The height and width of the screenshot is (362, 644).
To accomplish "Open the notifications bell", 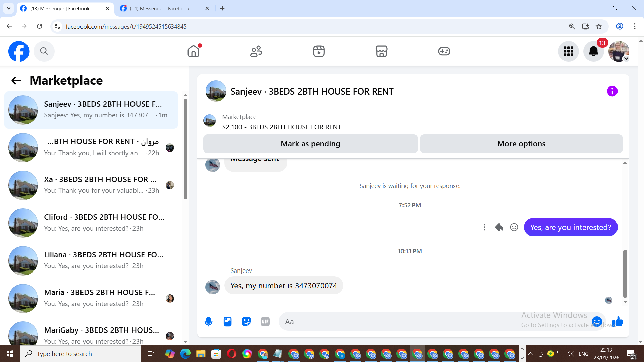I will click(x=593, y=51).
